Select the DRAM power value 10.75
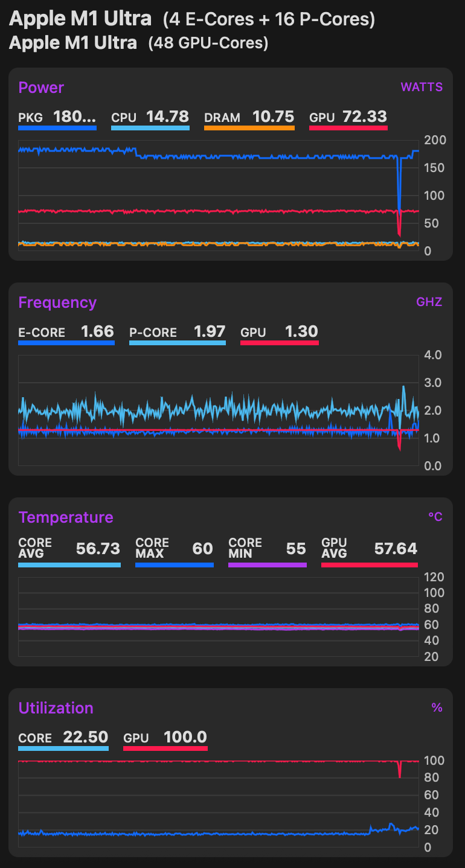Screen dimensions: 465x868 [273, 116]
